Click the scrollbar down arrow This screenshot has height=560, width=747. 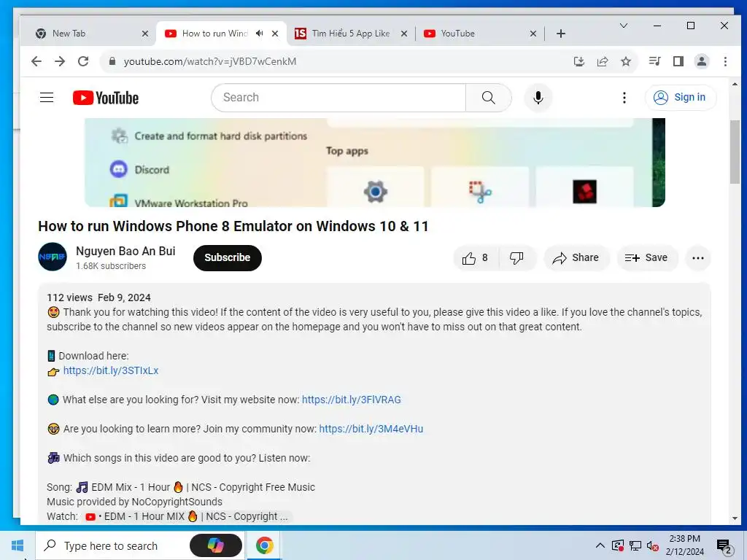coord(735,518)
